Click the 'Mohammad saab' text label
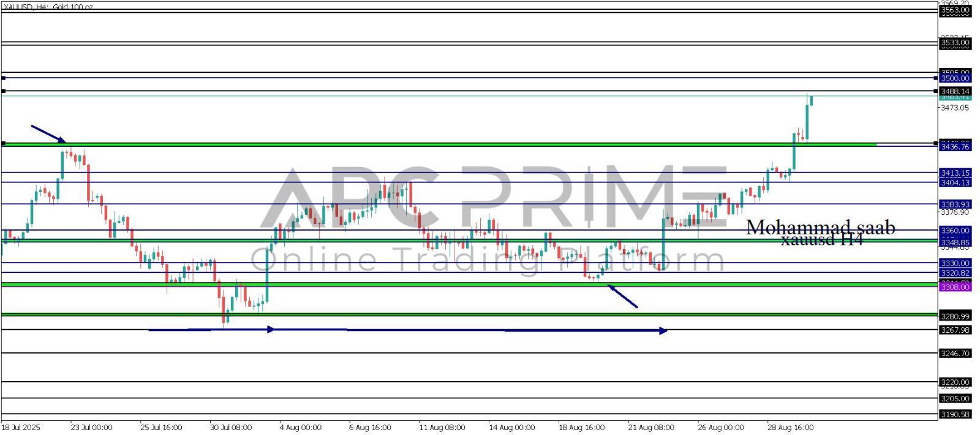Image resolution: width=980 pixels, height=435 pixels. click(x=820, y=228)
